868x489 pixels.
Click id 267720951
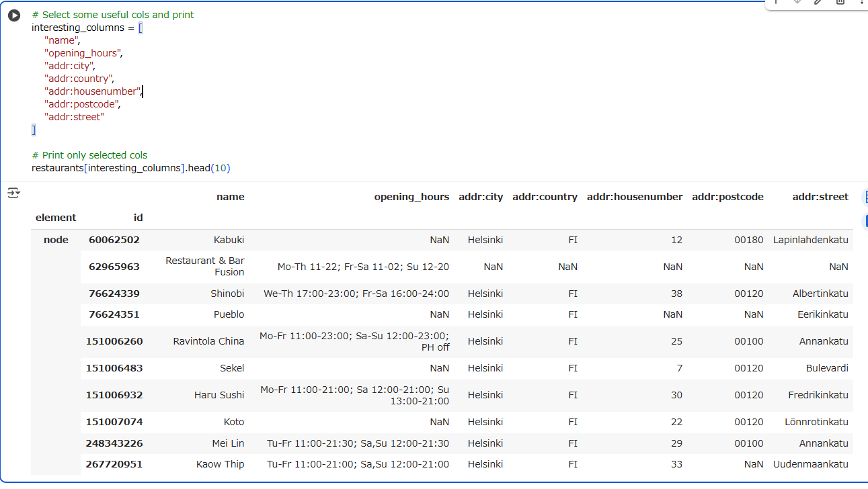[114, 464]
